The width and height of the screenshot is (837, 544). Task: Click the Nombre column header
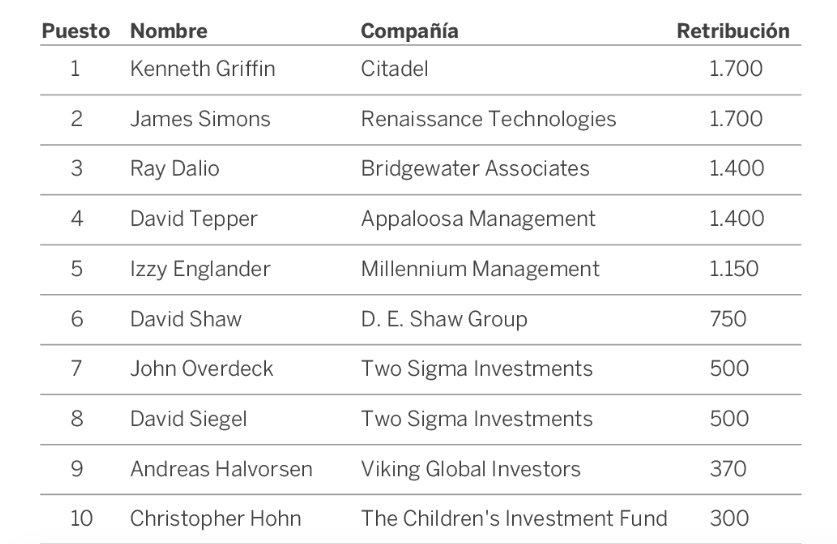(x=168, y=31)
